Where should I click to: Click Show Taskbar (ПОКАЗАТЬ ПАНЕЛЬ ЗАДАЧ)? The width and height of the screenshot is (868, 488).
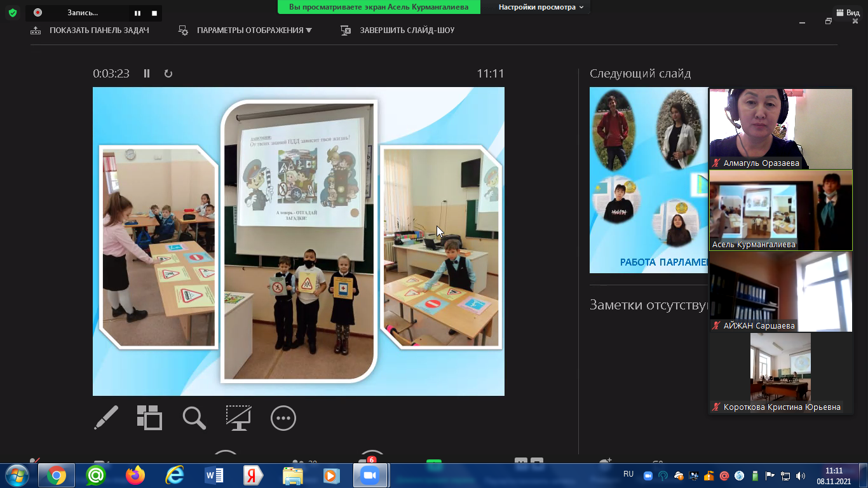90,30
